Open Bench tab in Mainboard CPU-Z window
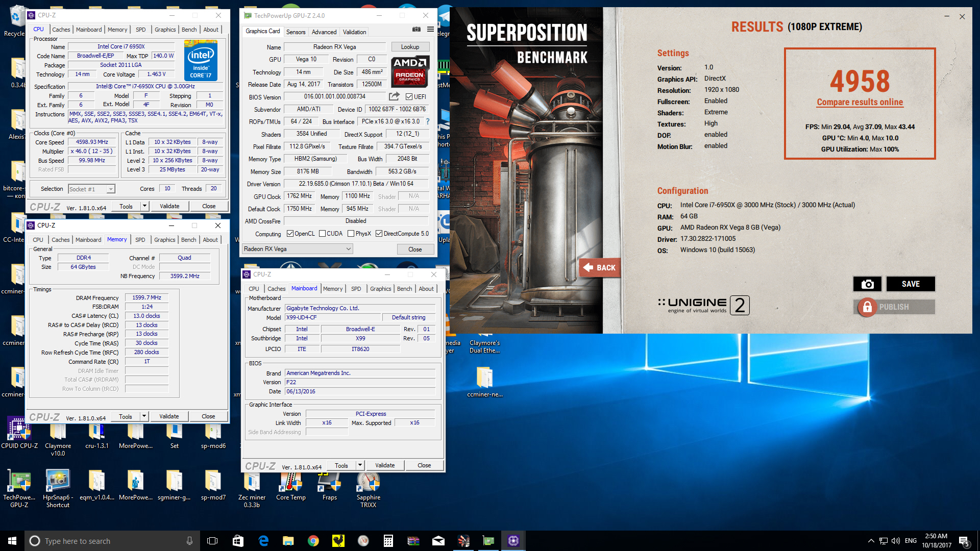 pyautogui.click(x=404, y=289)
